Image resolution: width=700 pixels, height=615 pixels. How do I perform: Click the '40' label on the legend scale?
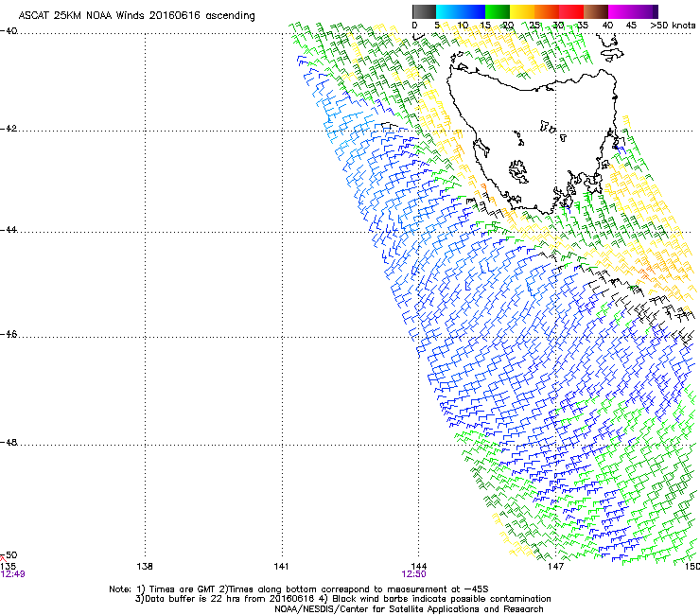point(607,26)
